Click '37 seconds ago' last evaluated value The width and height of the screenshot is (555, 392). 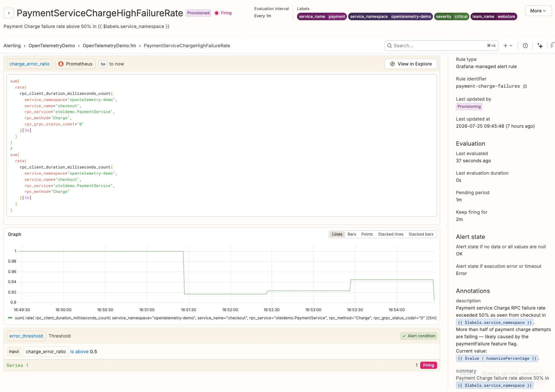click(473, 161)
